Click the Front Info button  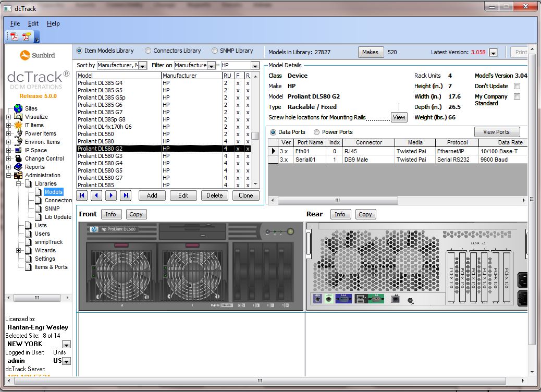coord(110,214)
